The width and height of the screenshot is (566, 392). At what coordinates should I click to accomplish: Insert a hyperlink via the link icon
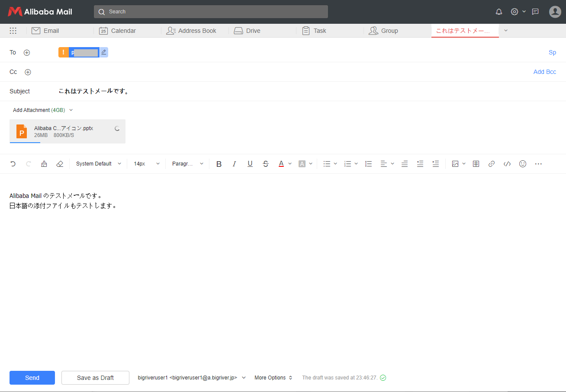[492, 164]
